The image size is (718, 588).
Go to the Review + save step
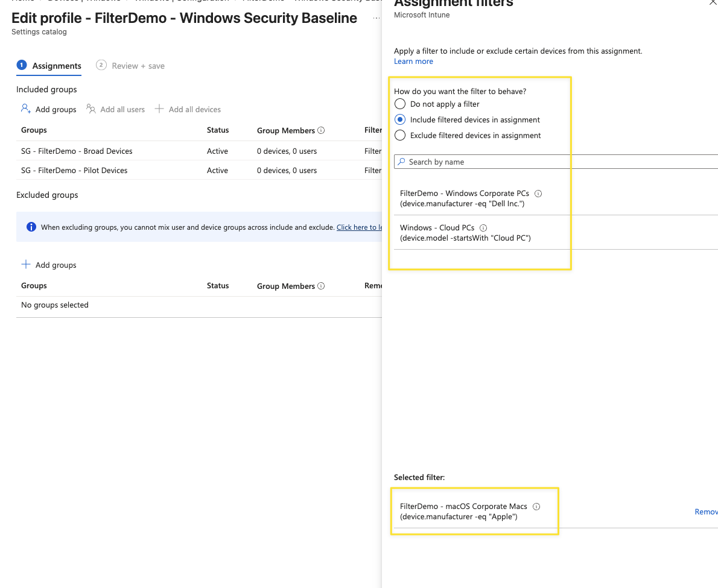[130, 66]
